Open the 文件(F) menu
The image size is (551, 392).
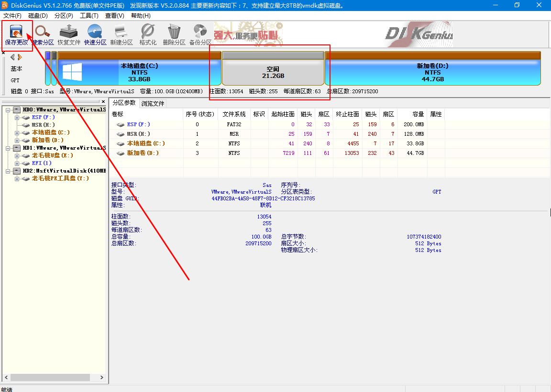(12, 16)
